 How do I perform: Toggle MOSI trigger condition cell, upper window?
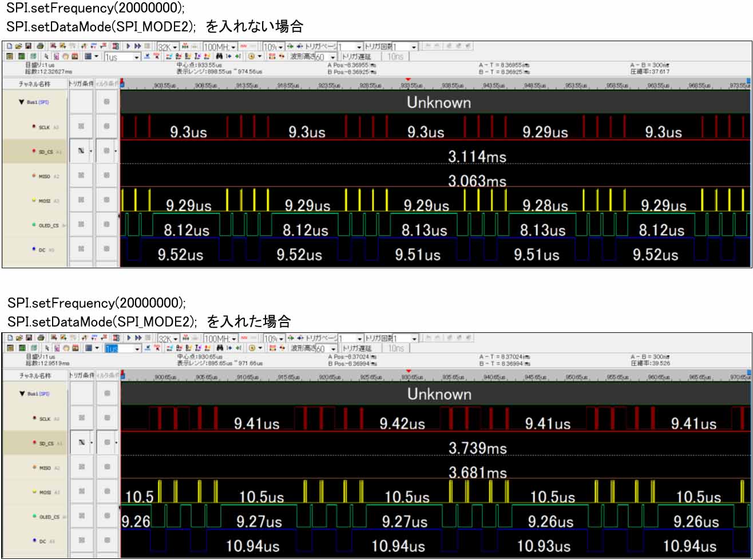tap(81, 200)
